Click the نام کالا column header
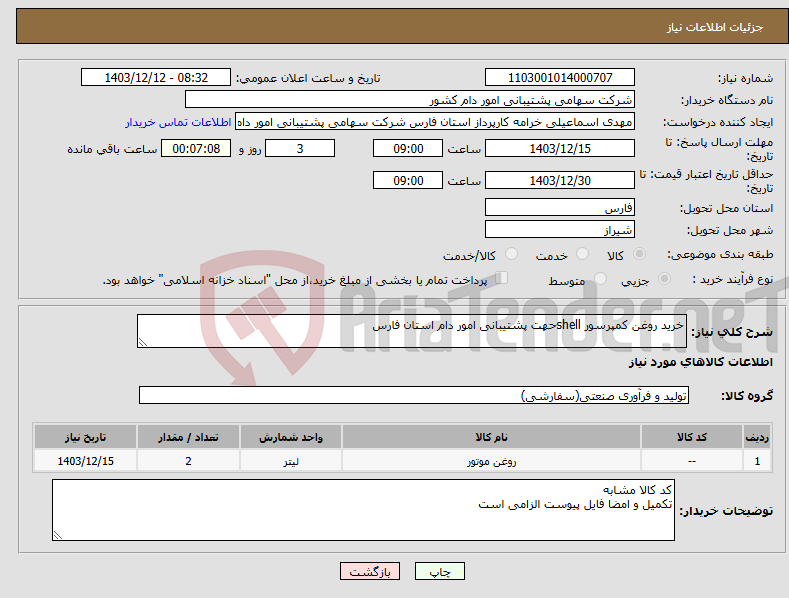This screenshot has height=598, width=789. tap(492, 437)
